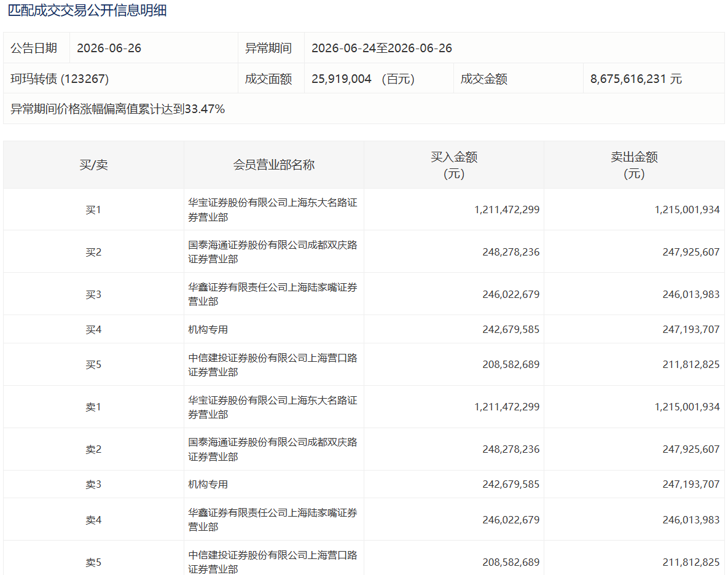This screenshot has width=728, height=575.
Task: Click buy amount 208,582,689 in 卖5 row
Action: pyautogui.click(x=511, y=563)
